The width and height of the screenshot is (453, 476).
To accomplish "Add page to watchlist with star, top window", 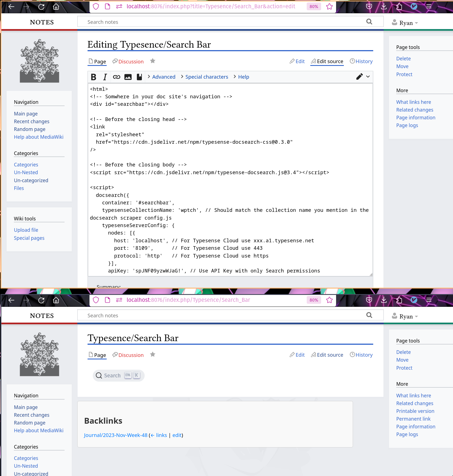I will tap(153, 61).
